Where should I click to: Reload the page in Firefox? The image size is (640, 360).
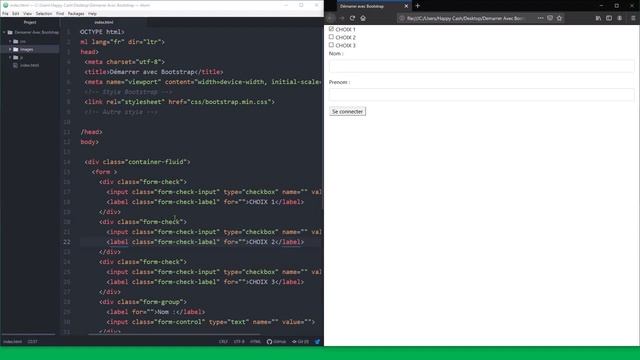(352, 18)
